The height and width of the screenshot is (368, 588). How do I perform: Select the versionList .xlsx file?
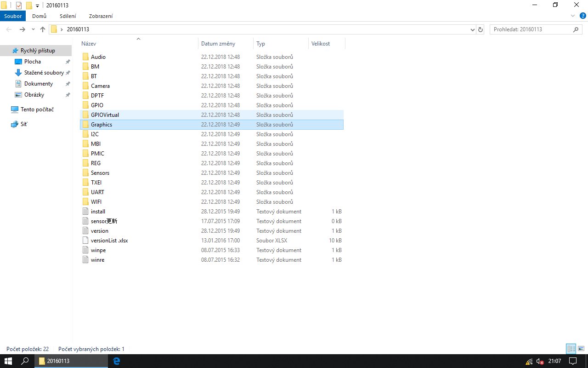[109, 241]
